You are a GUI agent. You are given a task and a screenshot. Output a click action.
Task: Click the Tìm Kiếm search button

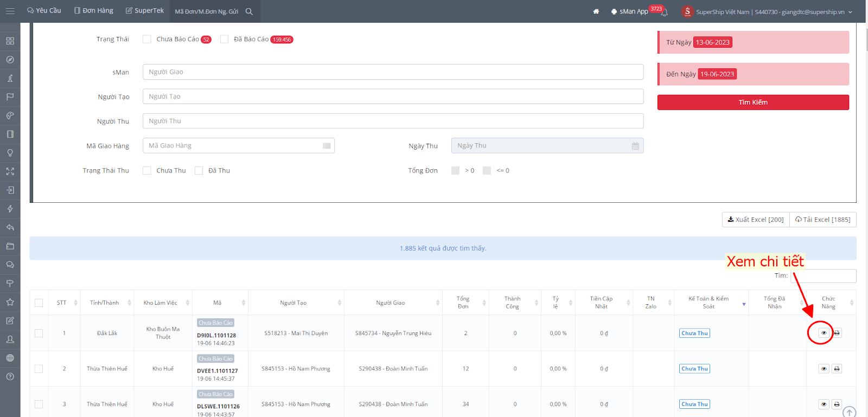[x=753, y=102]
